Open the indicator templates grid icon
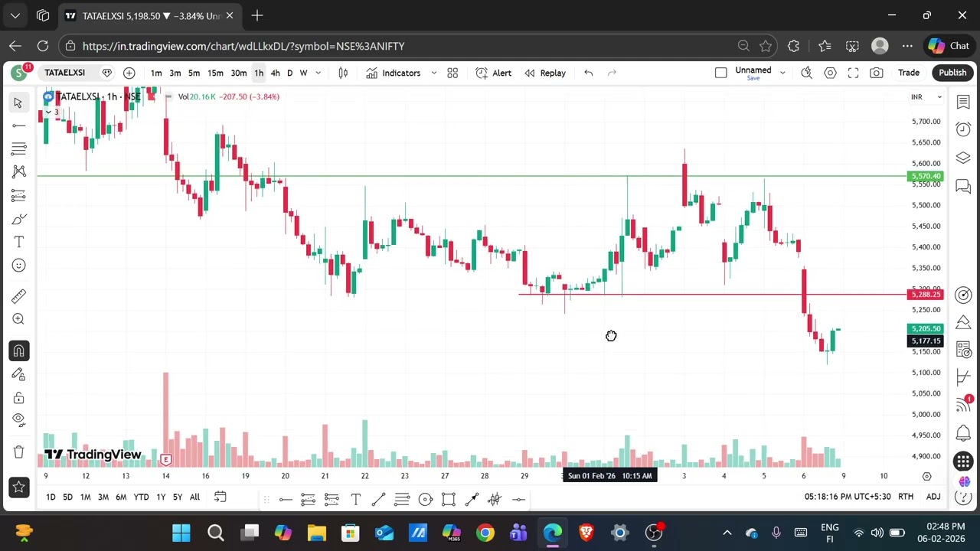 452,73
